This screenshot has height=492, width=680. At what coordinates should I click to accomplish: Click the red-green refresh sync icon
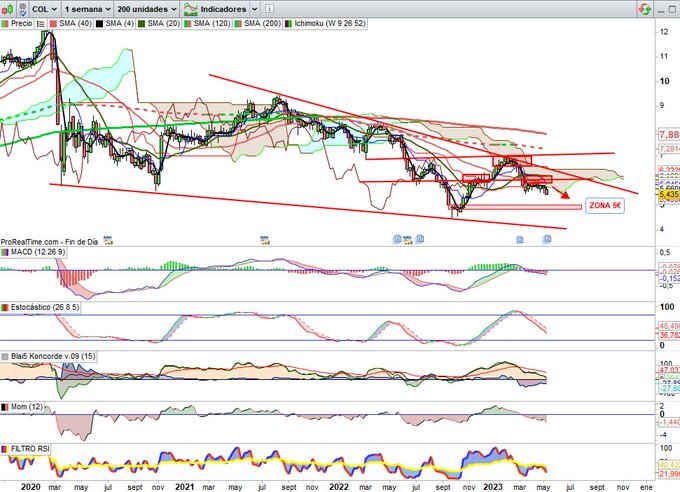pyautogui.click(x=644, y=9)
